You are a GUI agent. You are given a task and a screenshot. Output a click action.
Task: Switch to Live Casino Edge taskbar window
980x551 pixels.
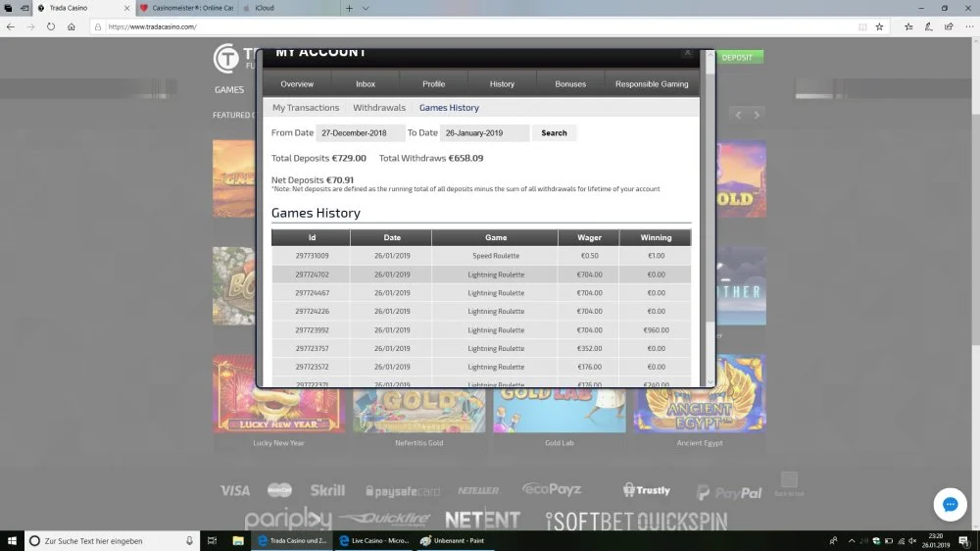coord(373,540)
